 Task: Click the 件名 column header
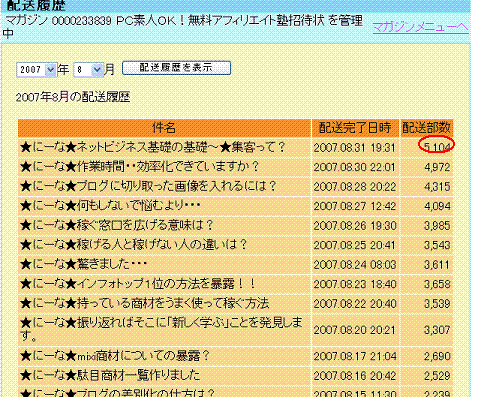tap(164, 128)
